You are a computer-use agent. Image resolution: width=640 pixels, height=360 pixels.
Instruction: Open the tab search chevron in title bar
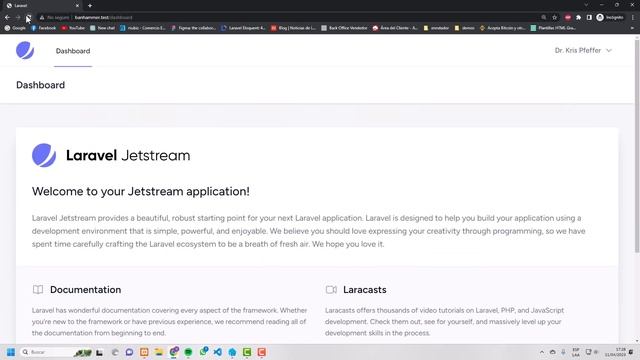pos(586,5)
